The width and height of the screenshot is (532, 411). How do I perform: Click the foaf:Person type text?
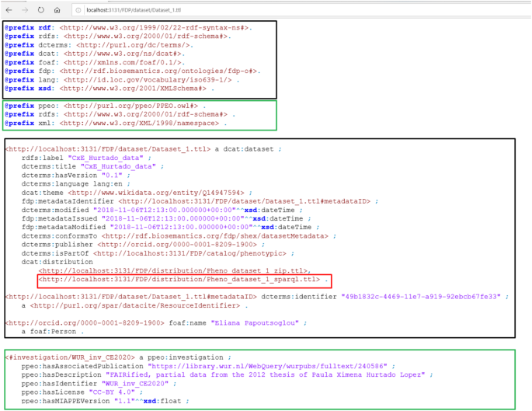point(53,332)
